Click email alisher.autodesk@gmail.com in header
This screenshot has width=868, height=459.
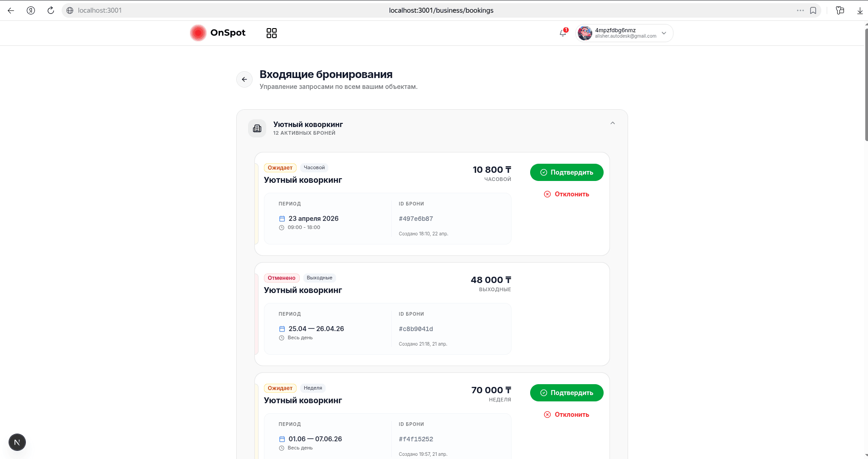[x=625, y=36]
